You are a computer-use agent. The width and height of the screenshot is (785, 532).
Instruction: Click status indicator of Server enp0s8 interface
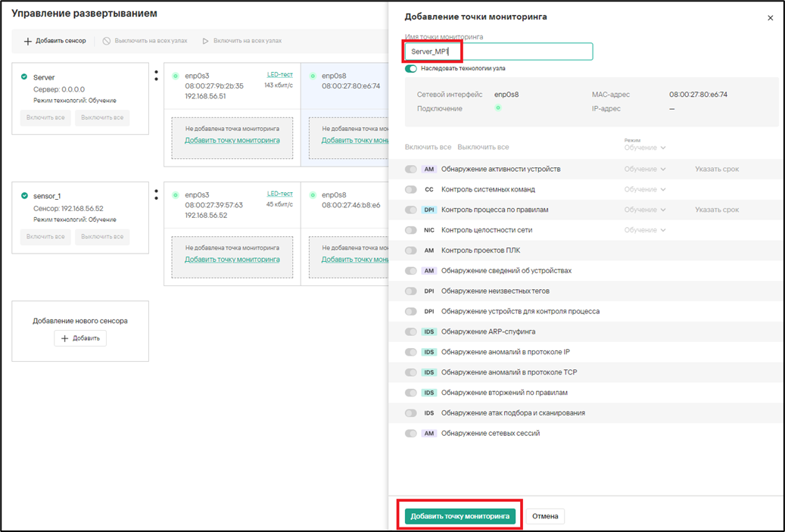point(313,76)
